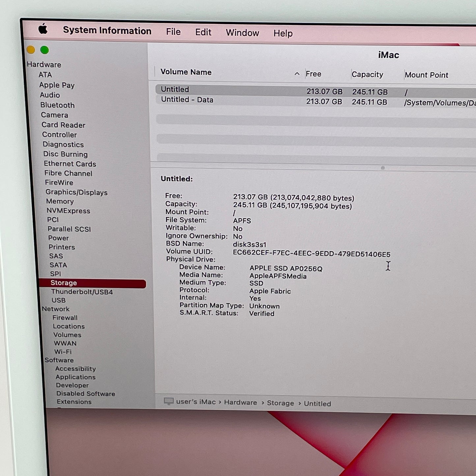The height and width of the screenshot is (476, 476).
Task: Select Bluetooth in the Hardware sidebar
Action: coord(58,105)
